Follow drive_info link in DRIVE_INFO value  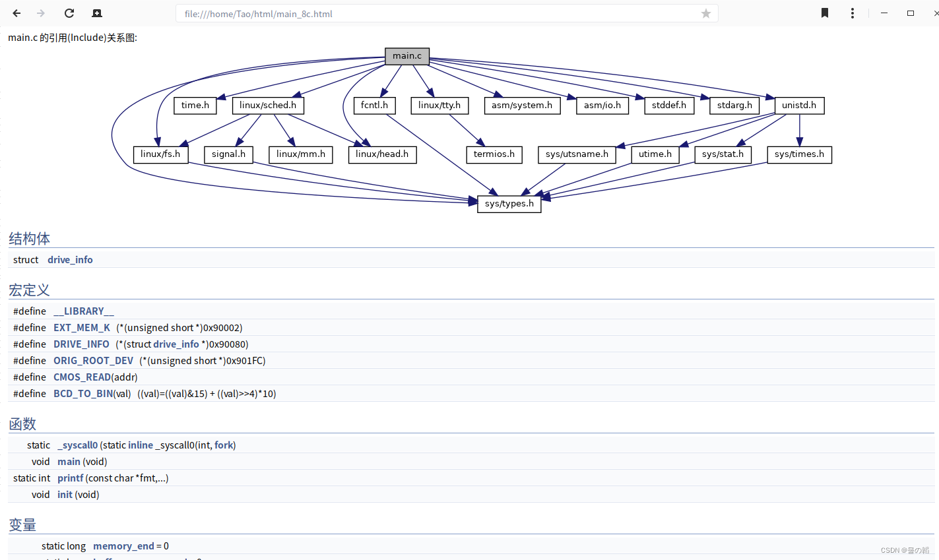176,344
